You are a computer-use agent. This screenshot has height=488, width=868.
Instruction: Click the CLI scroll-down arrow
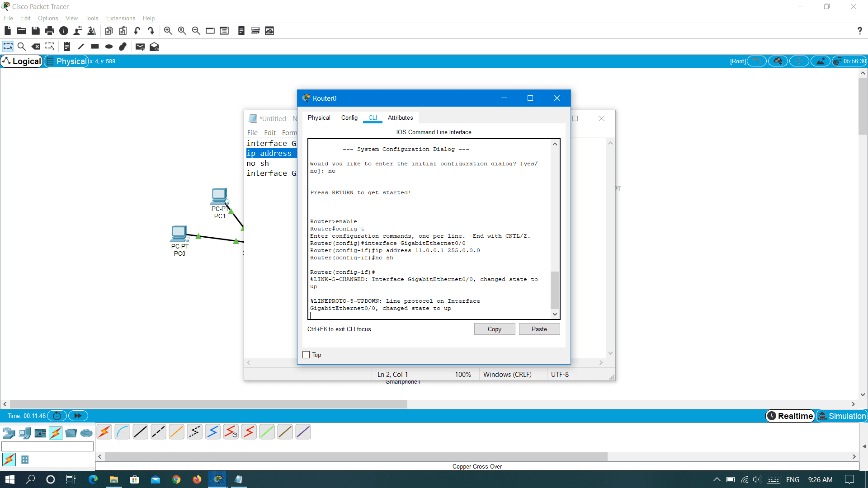click(x=555, y=314)
